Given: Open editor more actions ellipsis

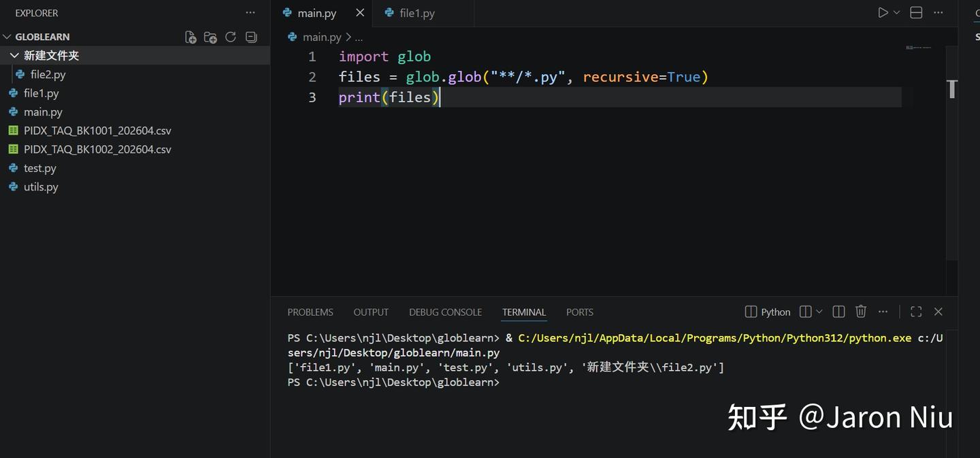Looking at the screenshot, I should 938,12.
